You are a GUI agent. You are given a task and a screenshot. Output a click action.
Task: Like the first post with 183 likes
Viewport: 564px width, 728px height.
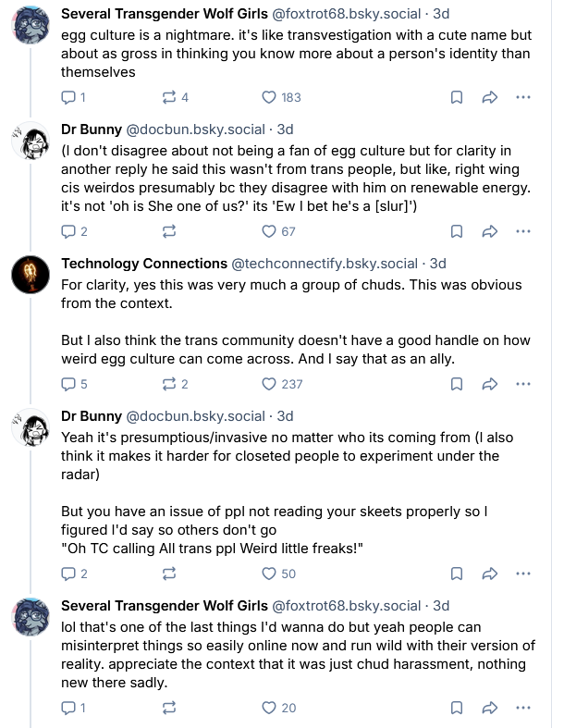(x=270, y=97)
